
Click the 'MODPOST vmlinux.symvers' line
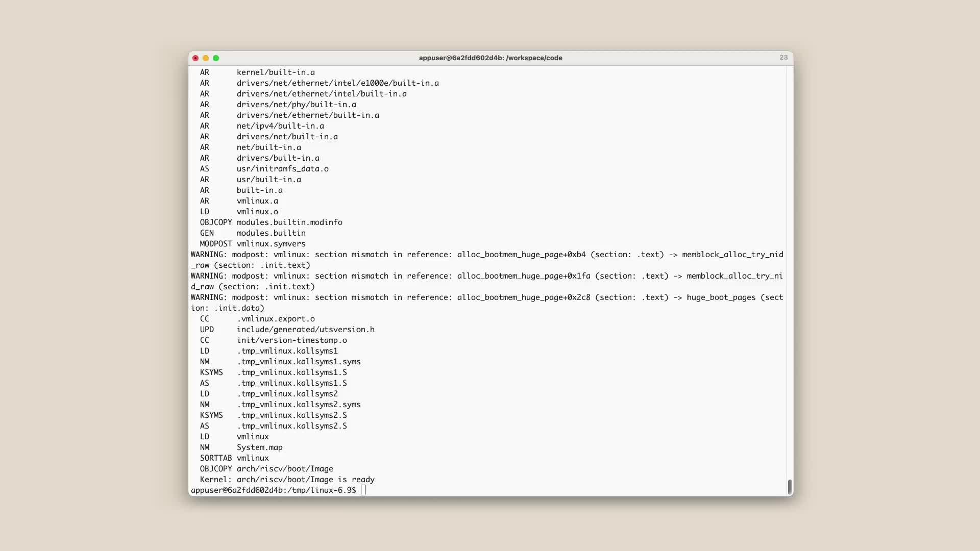point(253,244)
